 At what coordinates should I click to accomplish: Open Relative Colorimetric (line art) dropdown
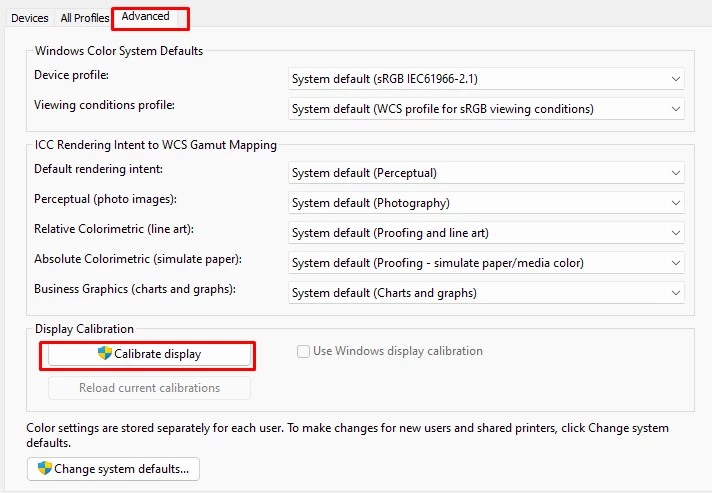(486, 233)
